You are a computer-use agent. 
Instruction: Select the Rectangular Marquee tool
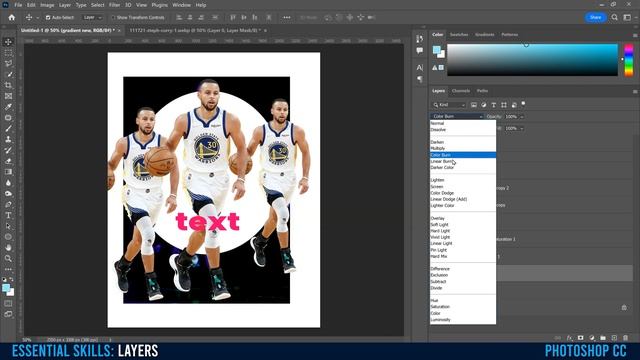(x=8, y=53)
